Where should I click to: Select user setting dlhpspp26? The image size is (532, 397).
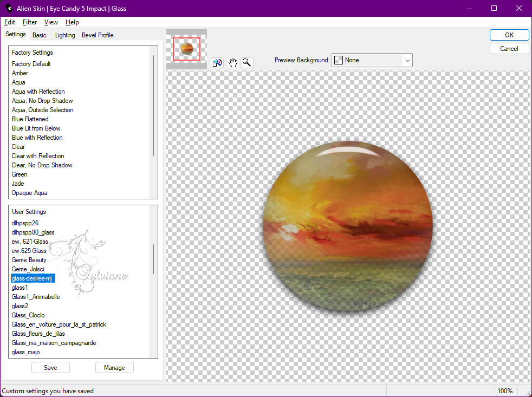coord(25,223)
